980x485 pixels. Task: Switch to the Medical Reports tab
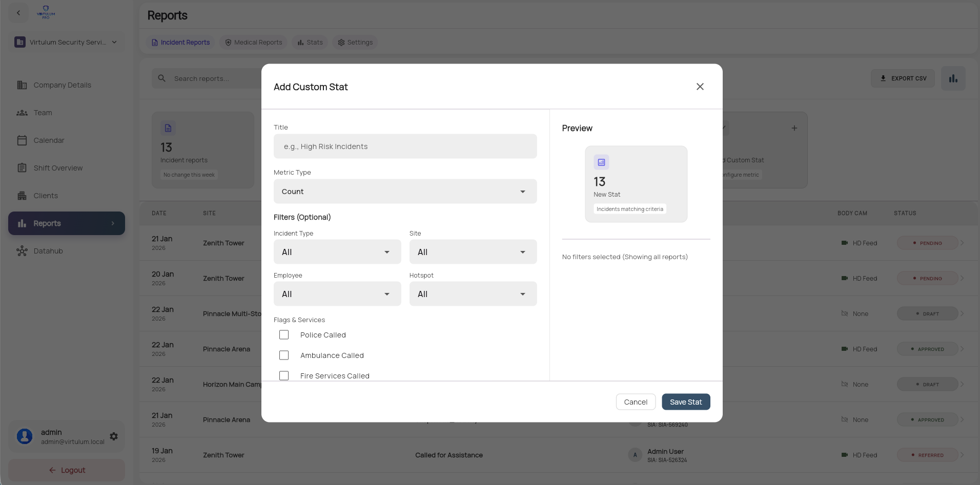coord(253,42)
